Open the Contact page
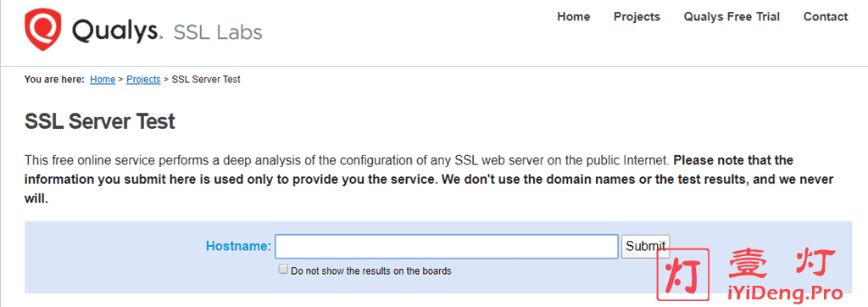868x307 pixels. [x=826, y=17]
